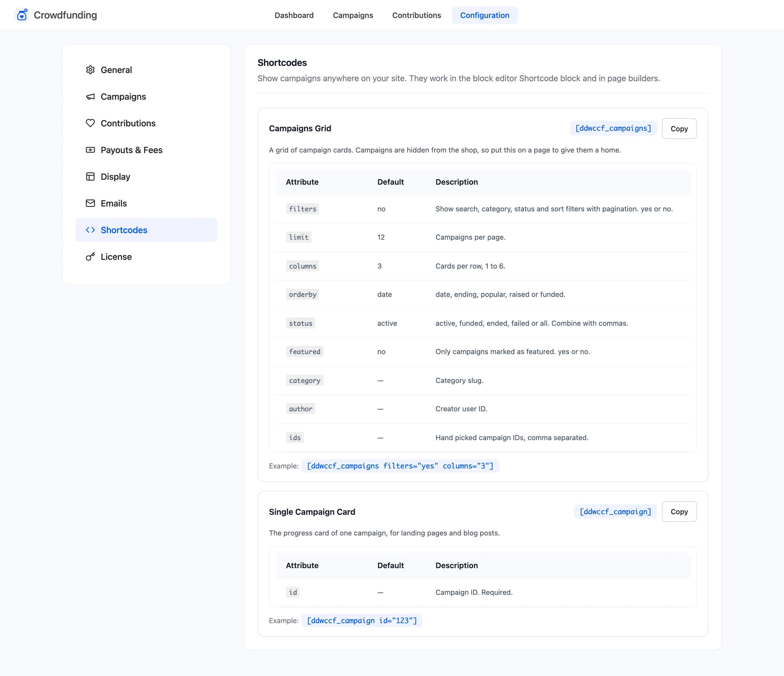Viewport: 784px width, 676px height.
Task: Go to Payouts & Fees banknote icon
Action: 90,150
